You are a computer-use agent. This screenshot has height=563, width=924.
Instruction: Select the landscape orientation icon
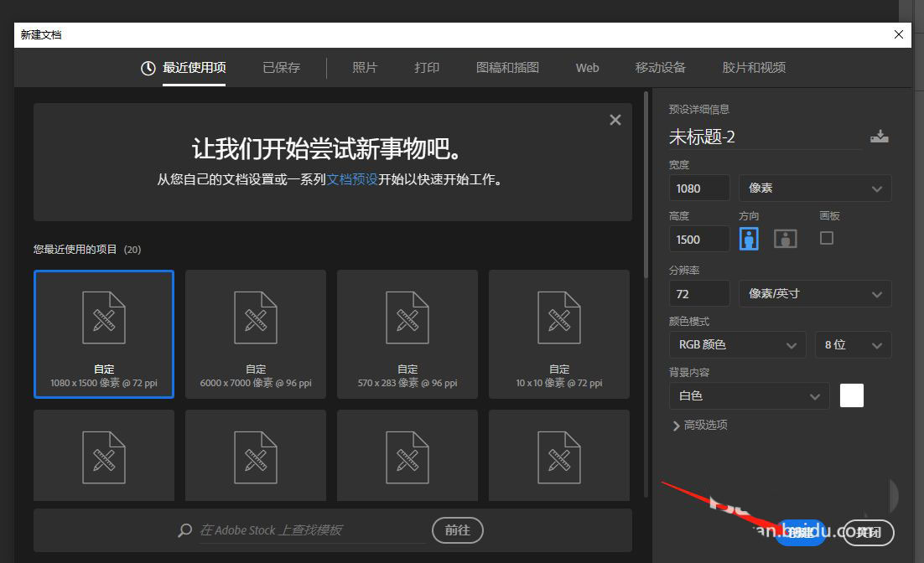click(785, 238)
